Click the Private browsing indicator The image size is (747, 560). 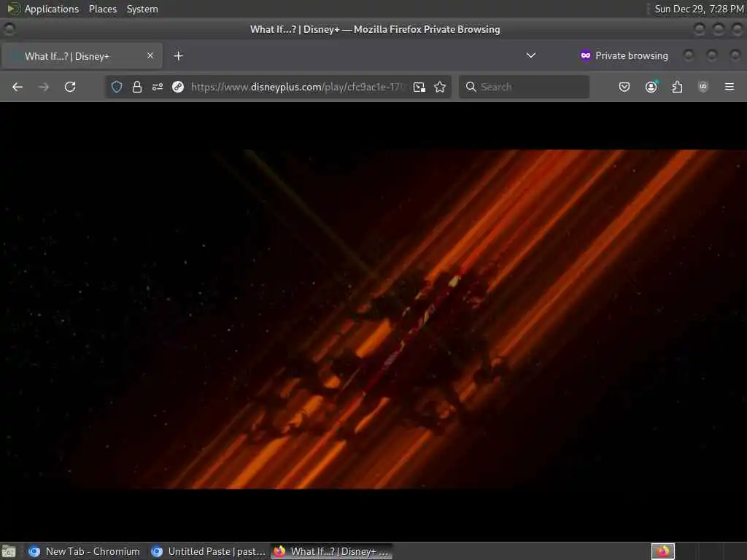click(x=624, y=55)
